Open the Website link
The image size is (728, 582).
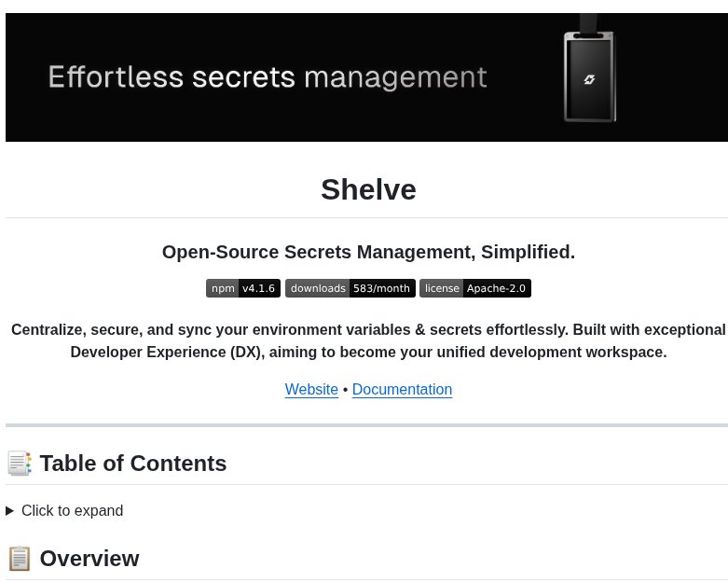click(311, 390)
